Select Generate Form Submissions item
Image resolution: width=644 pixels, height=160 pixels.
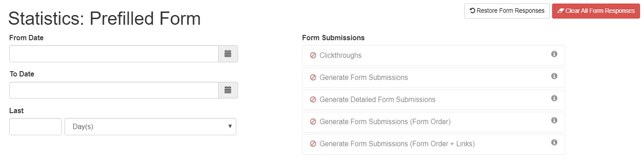(434, 77)
